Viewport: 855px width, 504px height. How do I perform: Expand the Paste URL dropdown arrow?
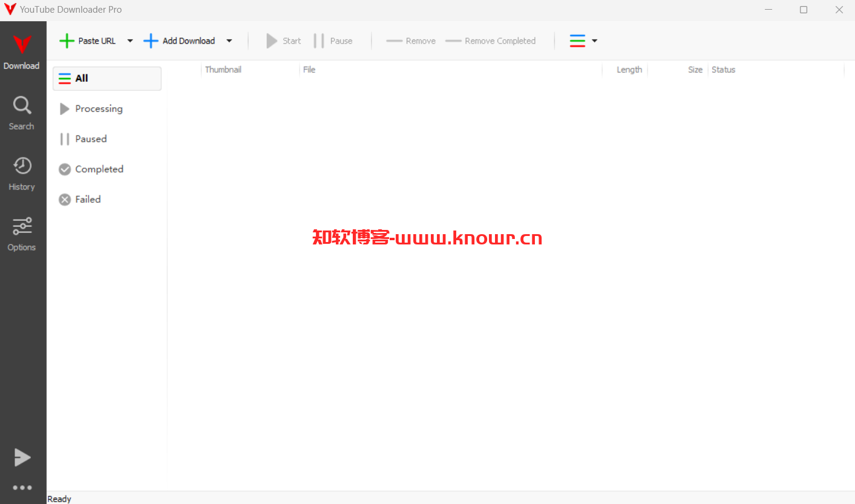(129, 41)
